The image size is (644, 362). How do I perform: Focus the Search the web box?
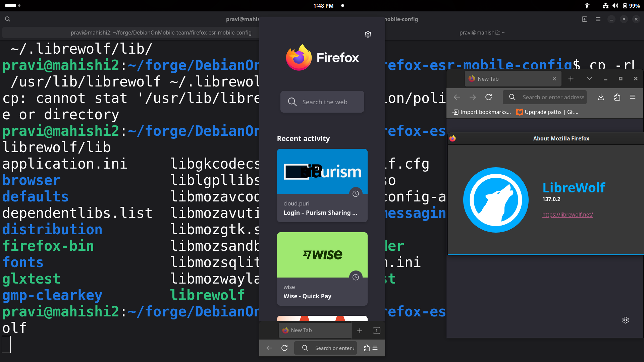coord(322,102)
